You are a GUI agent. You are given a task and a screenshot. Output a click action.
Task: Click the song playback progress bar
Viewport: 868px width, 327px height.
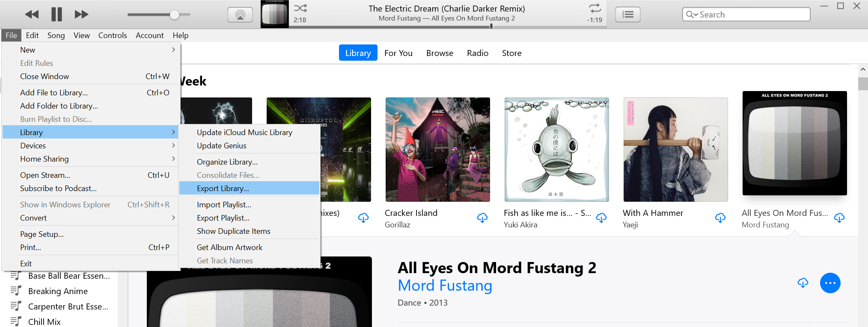click(x=448, y=27)
